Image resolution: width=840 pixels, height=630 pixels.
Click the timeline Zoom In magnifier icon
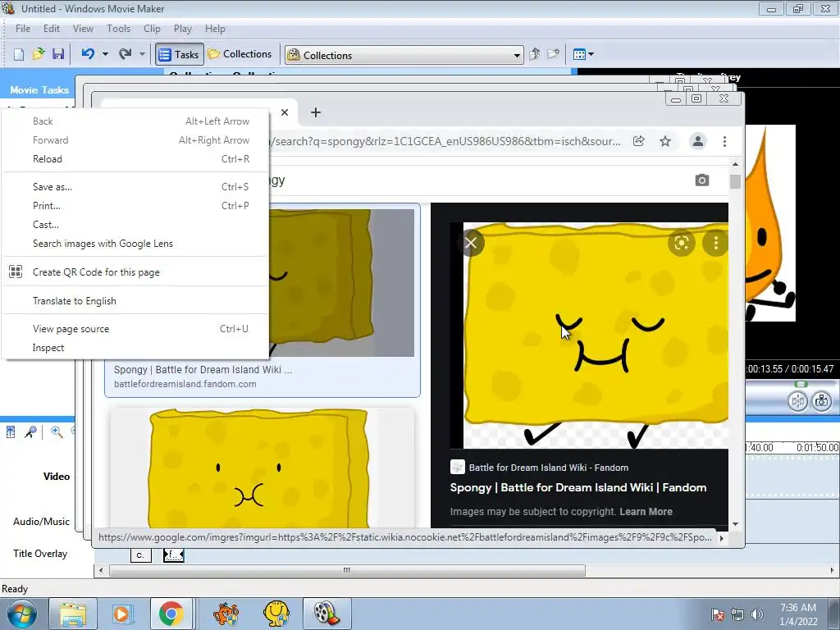(x=57, y=431)
